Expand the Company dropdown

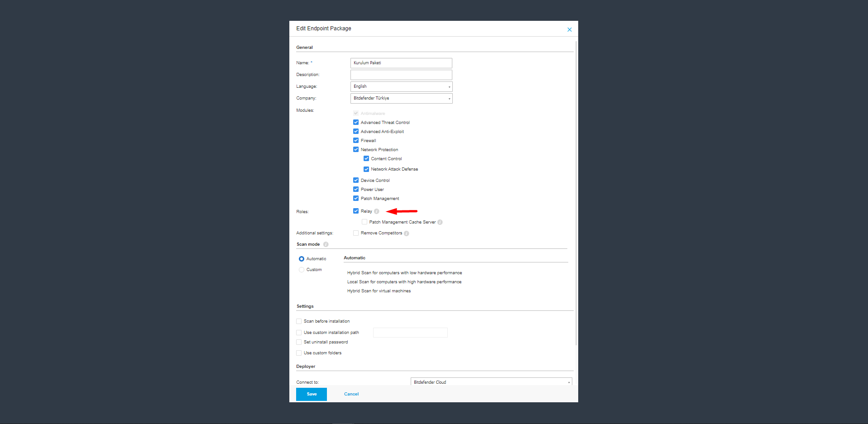[401, 98]
